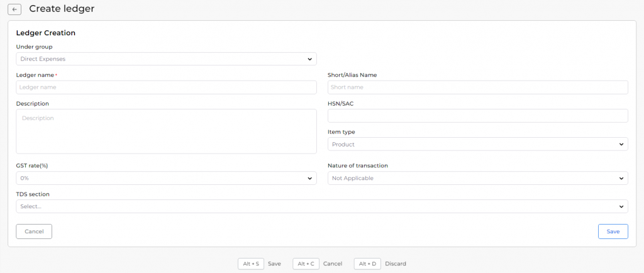Click the Item type chevron arrow
This screenshot has height=273, width=644.
[621, 145]
